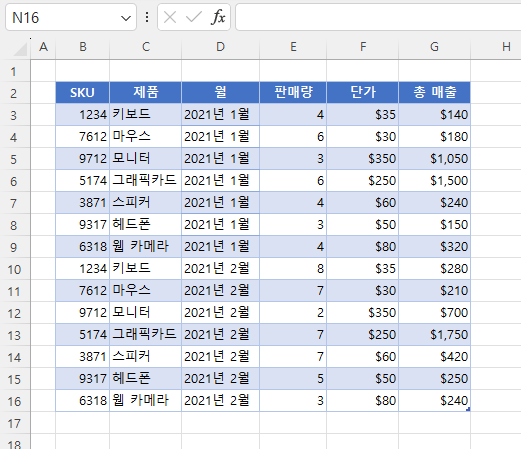521x449 pixels.
Task: Click the Enter checkmark icon in formula bar
Action: (x=194, y=17)
